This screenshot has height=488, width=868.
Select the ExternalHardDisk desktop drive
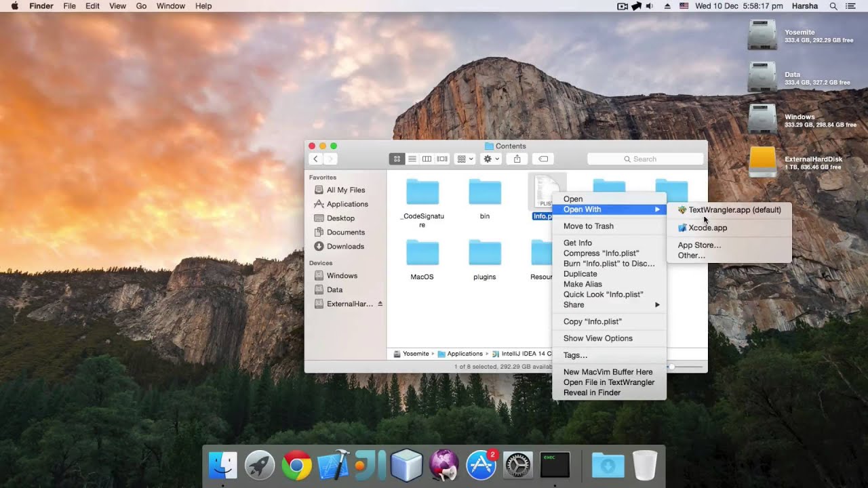(x=762, y=162)
